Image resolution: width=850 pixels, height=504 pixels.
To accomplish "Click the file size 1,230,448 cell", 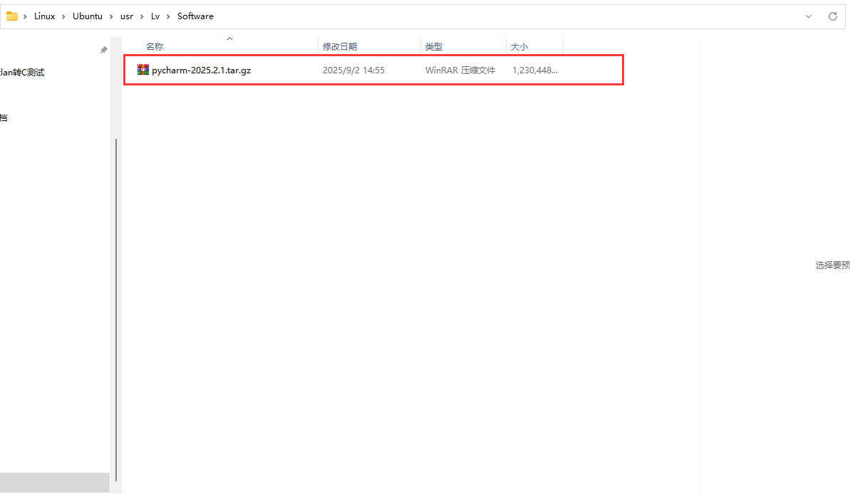I will point(535,70).
